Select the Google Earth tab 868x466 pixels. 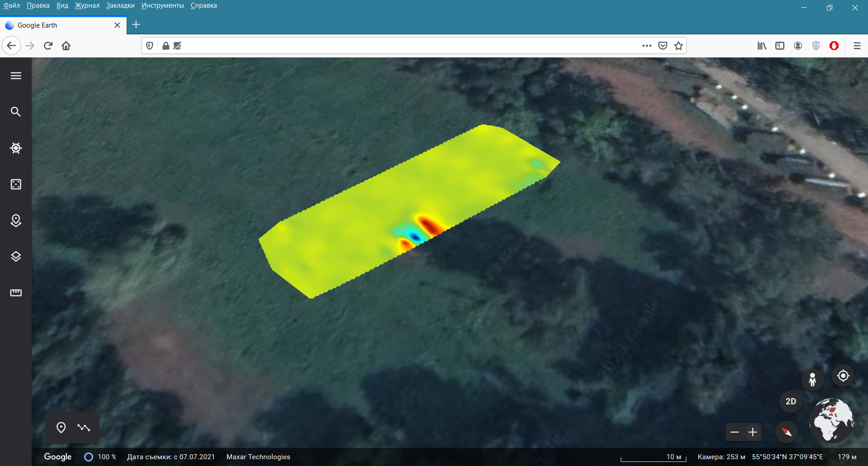[x=63, y=25]
